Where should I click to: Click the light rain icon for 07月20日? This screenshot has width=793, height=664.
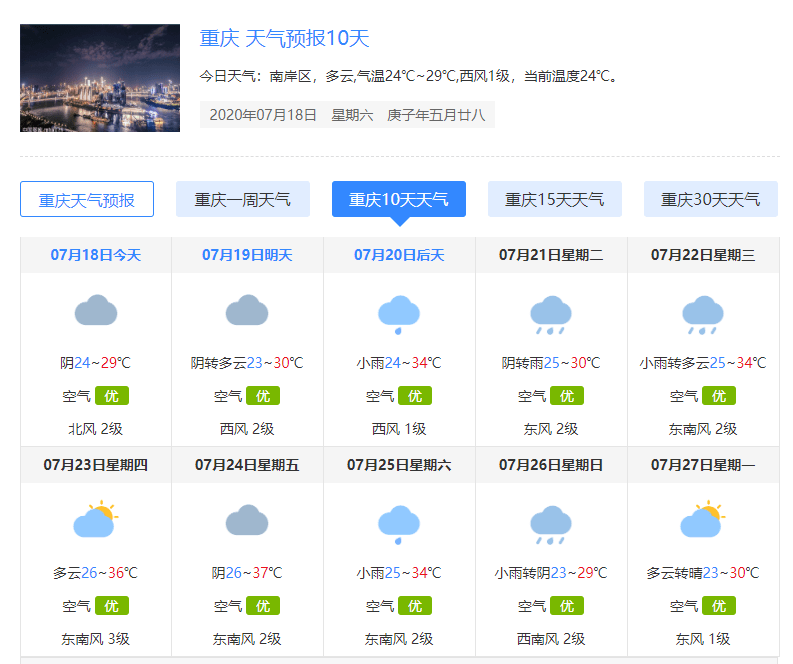click(x=399, y=313)
